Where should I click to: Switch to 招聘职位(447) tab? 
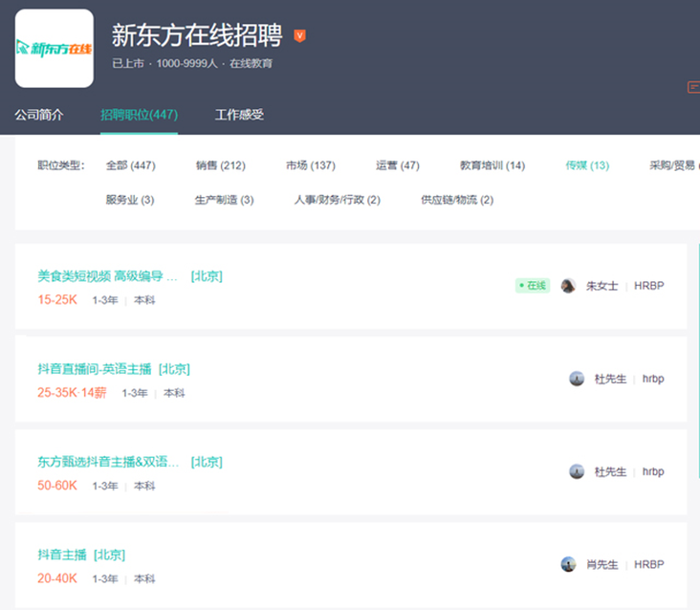pyautogui.click(x=139, y=115)
